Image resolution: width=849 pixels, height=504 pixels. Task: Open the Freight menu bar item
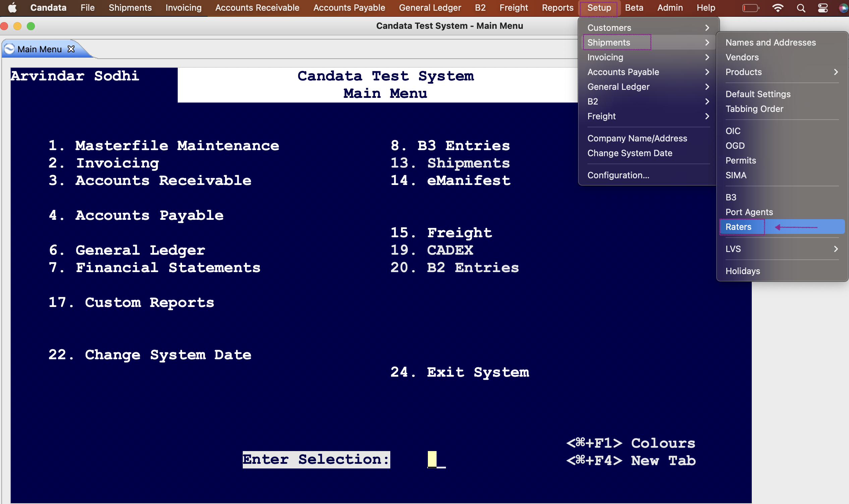(x=514, y=8)
